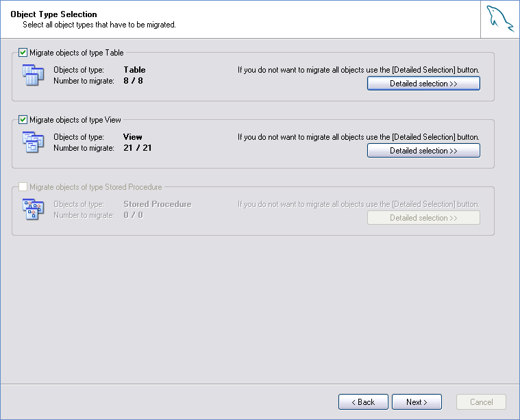This screenshot has height=420, width=520.
Task: Click 'Objects of type:' label in Stored Procedure group
Action: point(79,204)
